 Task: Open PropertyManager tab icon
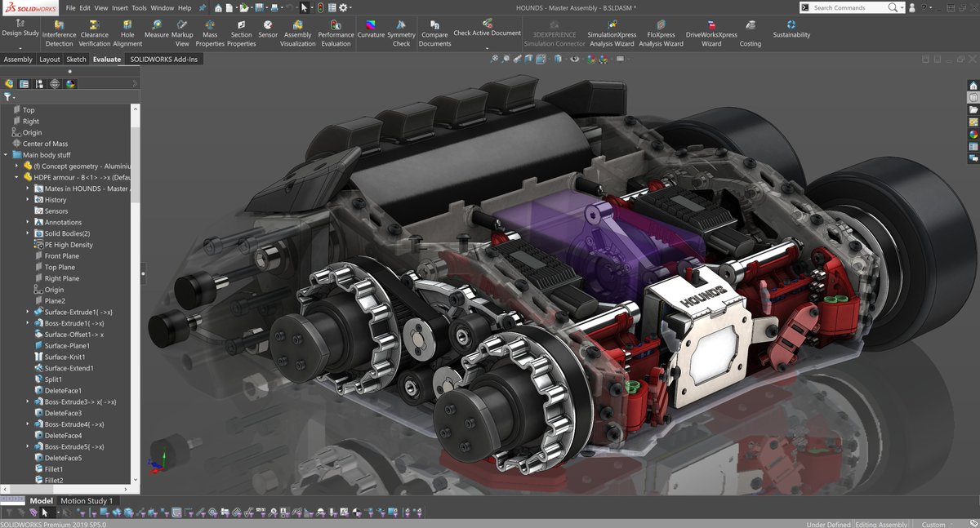click(24, 83)
